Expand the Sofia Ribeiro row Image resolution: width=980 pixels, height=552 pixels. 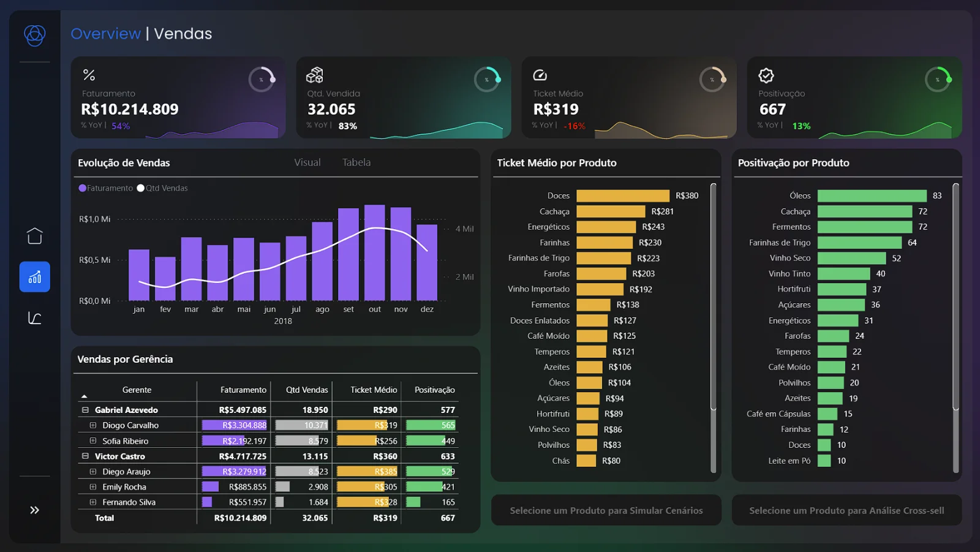pyautogui.click(x=93, y=440)
